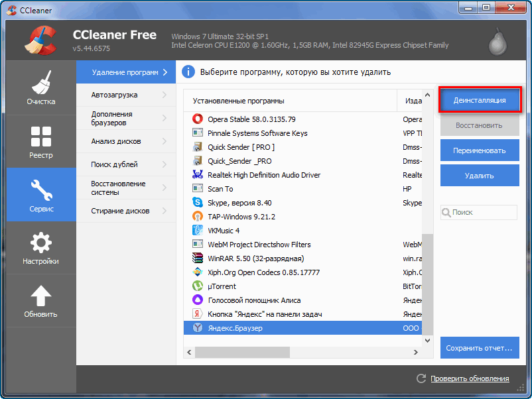Select the Сервис wrench section
Viewport: 532px width, 399px height.
tap(40, 195)
